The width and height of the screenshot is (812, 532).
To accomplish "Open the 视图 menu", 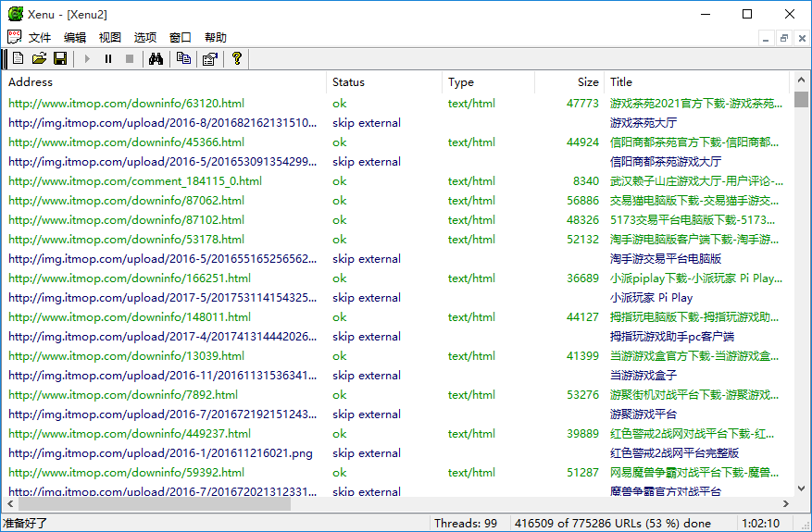I will tap(110, 37).
